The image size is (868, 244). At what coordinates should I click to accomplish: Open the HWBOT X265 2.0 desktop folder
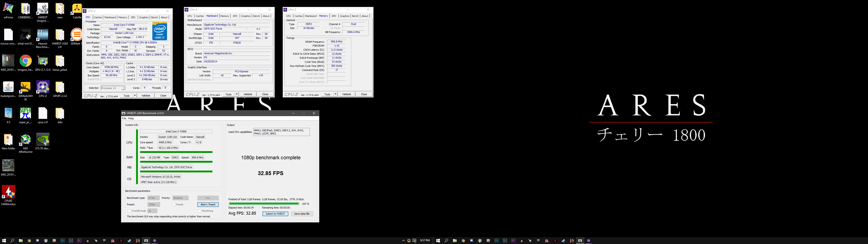point(60,38)
